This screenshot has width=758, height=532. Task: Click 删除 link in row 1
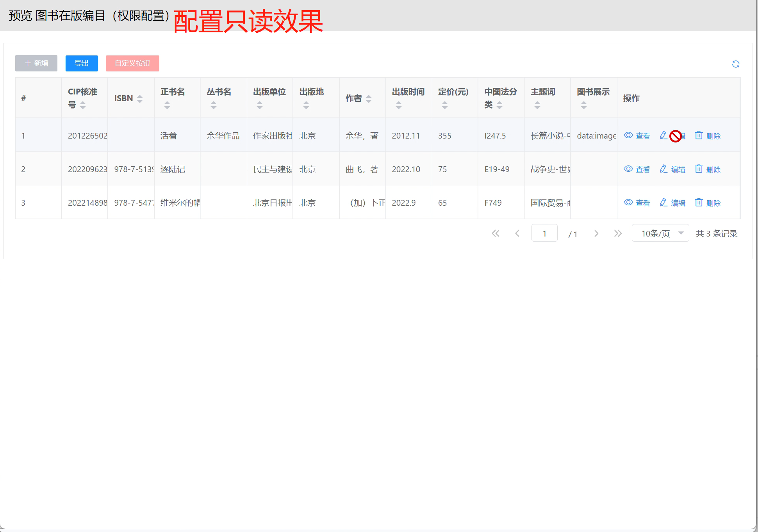pos(713,136)
